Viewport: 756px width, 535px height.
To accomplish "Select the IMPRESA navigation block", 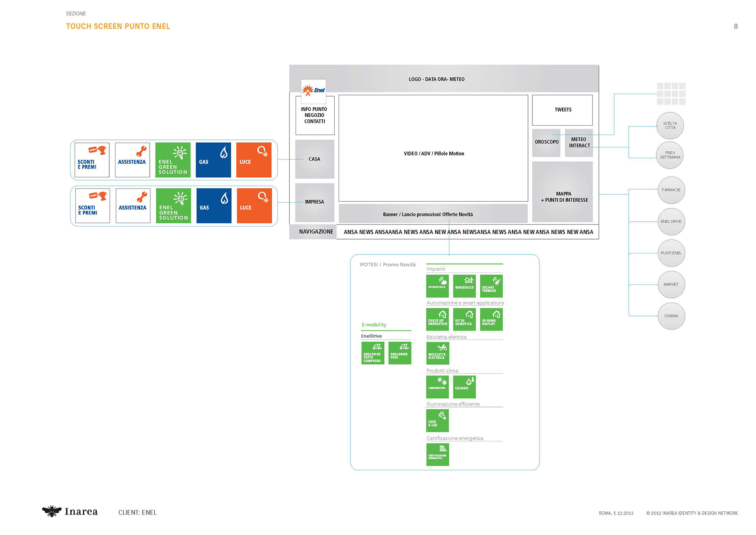I will tap(315, 202).
